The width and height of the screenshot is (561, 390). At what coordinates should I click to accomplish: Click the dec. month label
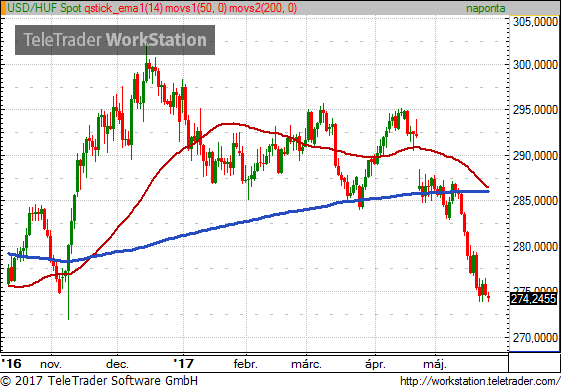coord(117,364)
